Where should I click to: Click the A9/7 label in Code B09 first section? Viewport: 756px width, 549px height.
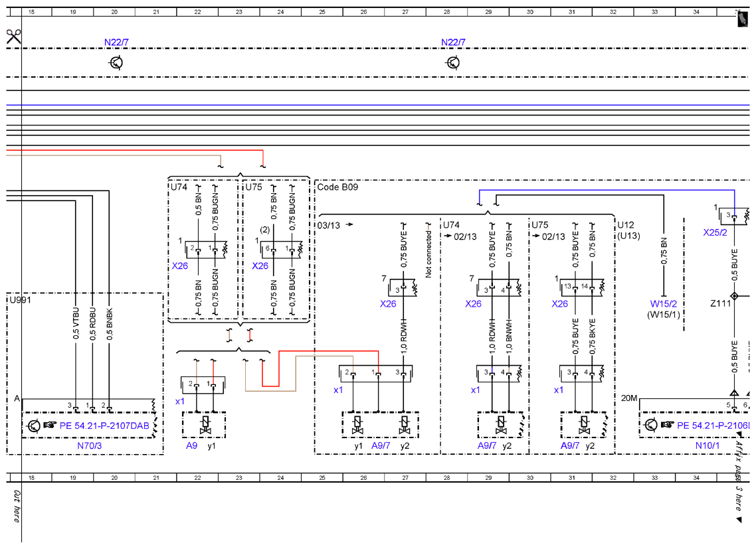click(x=381, y=446)
